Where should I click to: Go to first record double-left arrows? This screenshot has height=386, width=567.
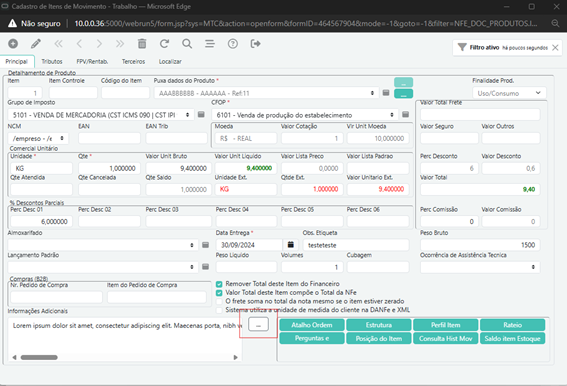pos(58,44)
